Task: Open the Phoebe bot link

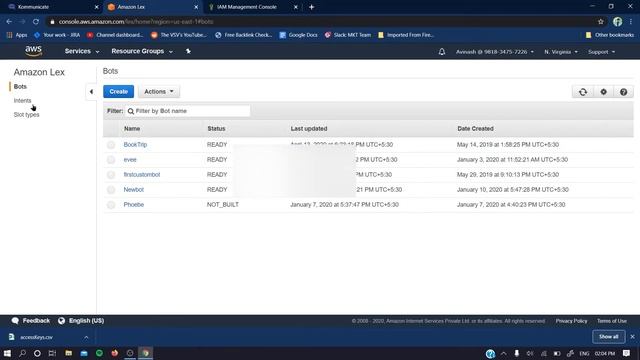Action: point(134,204)
